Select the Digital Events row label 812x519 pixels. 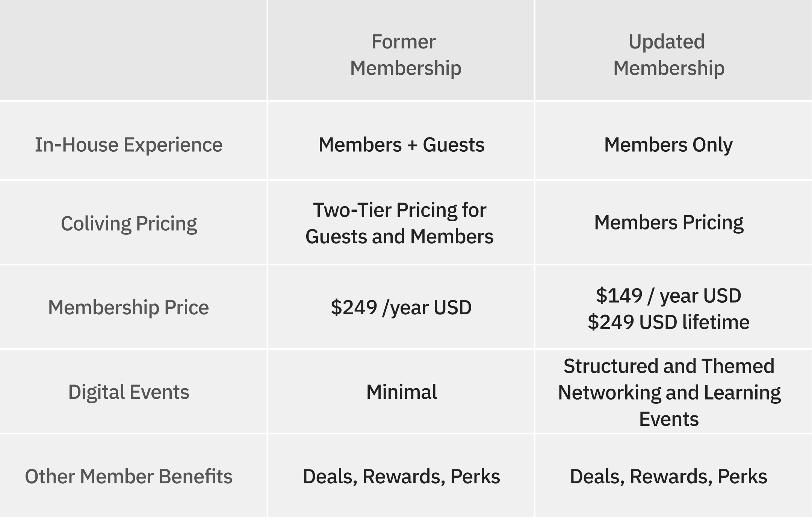click(x=129, y=392)
